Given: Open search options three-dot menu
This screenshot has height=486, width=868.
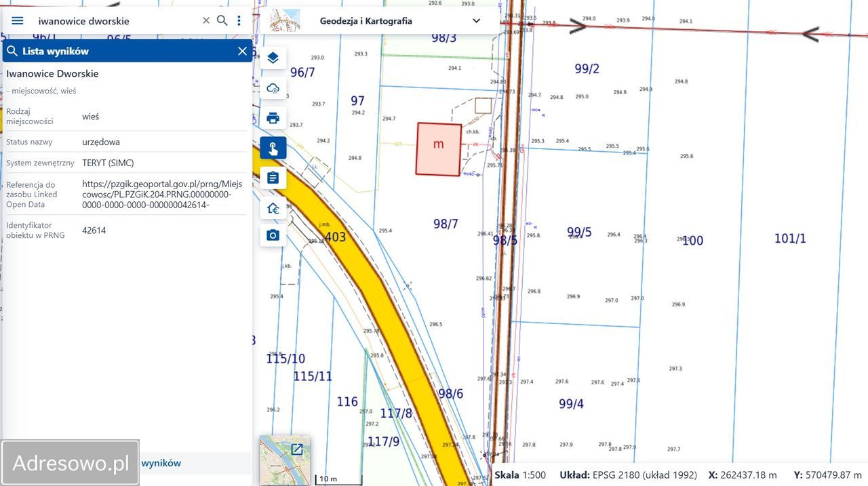Looking at the screenshot, I should [x=239, y=21].
